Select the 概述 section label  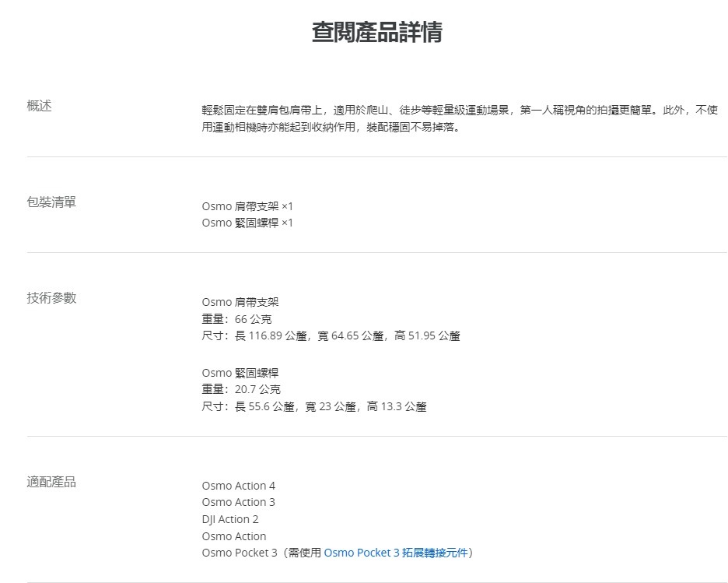point(40,106)
